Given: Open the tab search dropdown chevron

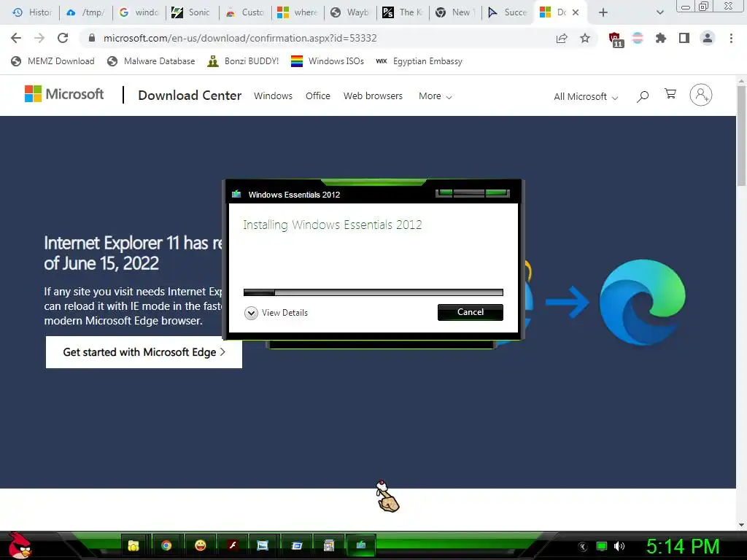Looking at the screenshot, I should pos(659,12).
